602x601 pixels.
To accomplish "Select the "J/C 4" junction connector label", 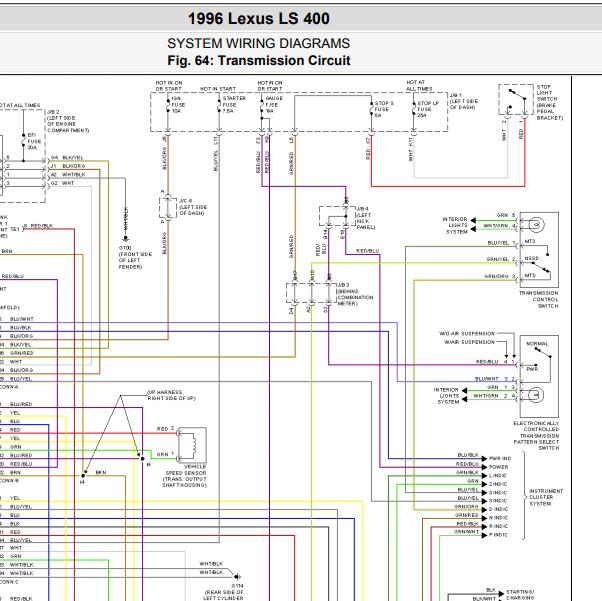I will click(x=193, y=207).
